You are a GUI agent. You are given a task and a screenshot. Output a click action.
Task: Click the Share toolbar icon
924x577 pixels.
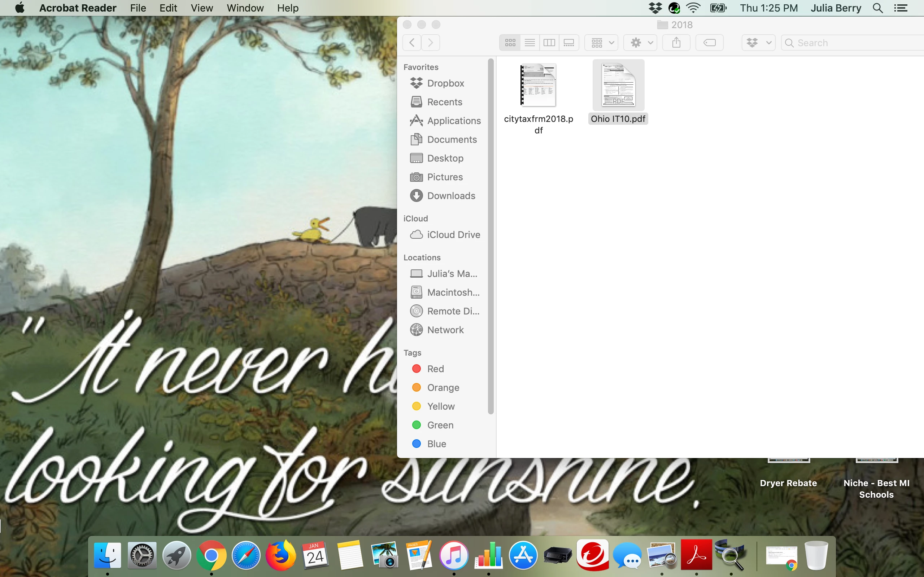coord(676,43)
